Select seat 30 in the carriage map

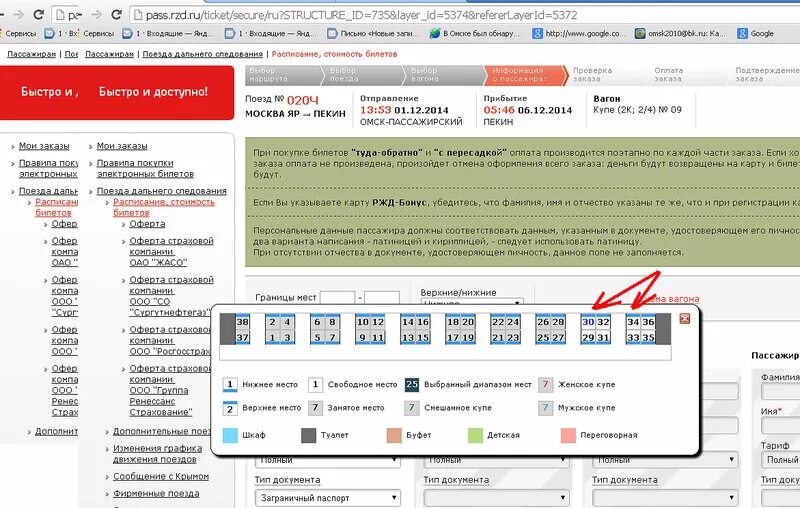[588, 322]
